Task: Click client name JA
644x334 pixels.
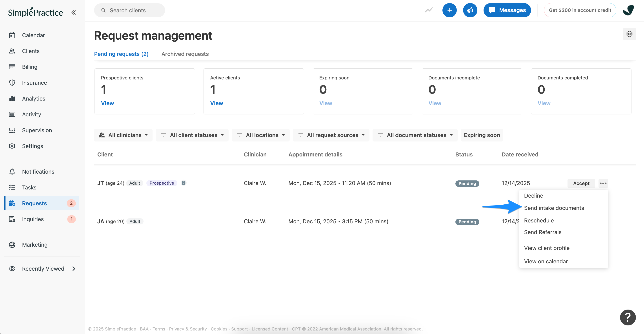Action: pyautogui.click(x=101, y=221)
